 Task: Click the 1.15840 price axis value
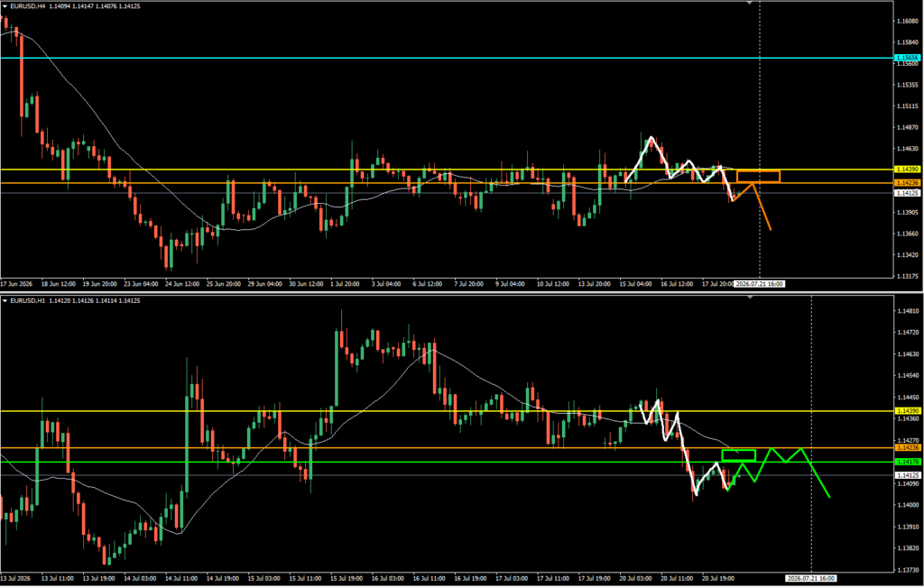908,42
